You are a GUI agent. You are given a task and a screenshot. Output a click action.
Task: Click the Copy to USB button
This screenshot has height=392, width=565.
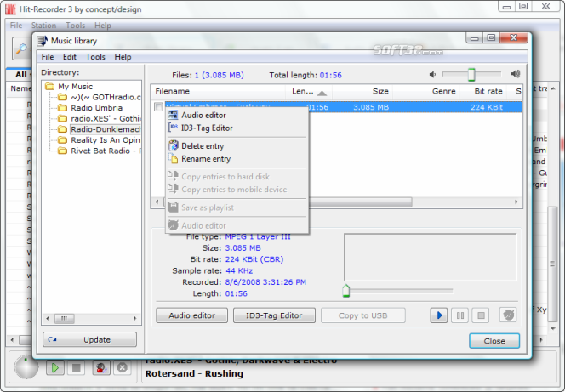tap(362, 315)
